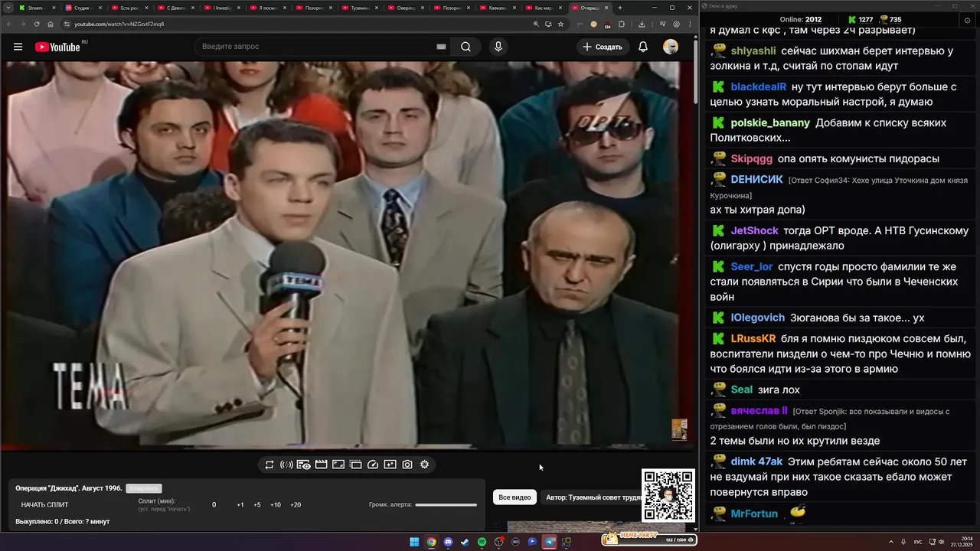The width and height of the screenshot is (980, 551).
Task: Click the split minutes value 0
Action: click(214, 505)
